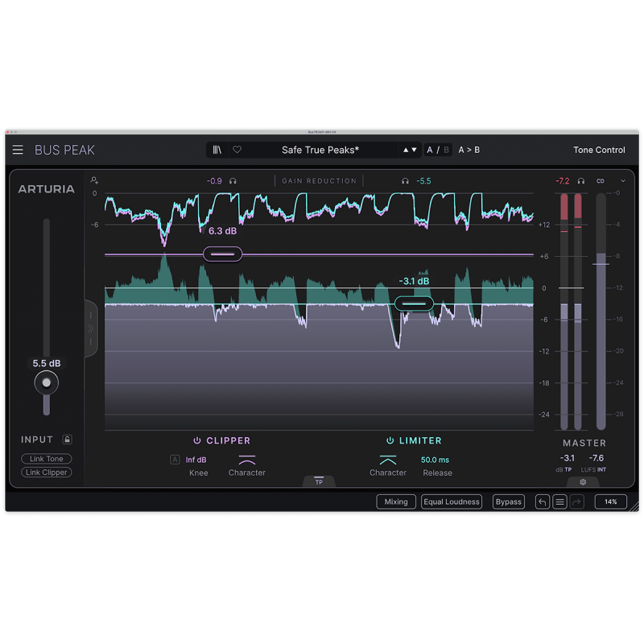Screen dimensions: 644x644
Task: Favorite the preset with the heart icon
Action: (x=237, y=150)
